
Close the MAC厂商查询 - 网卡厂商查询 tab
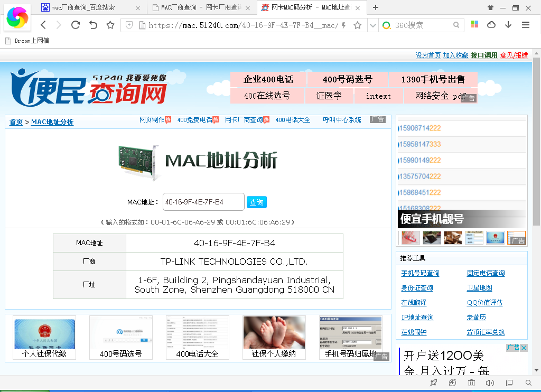click(248, 8)
